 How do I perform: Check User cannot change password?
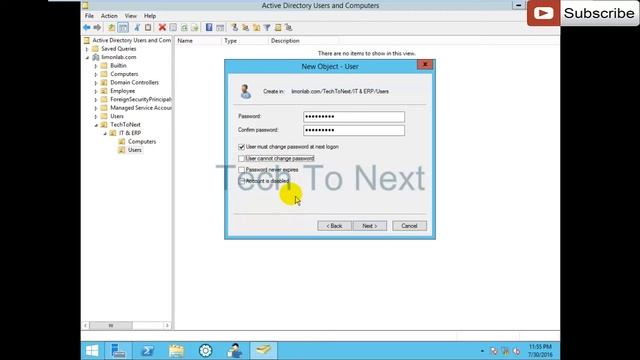(242, 158)
